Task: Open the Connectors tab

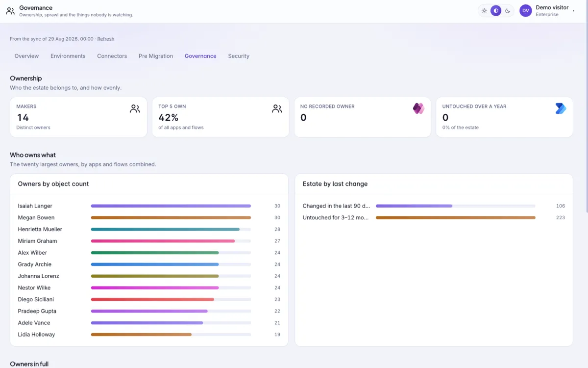Action: [x=112, y=56]
